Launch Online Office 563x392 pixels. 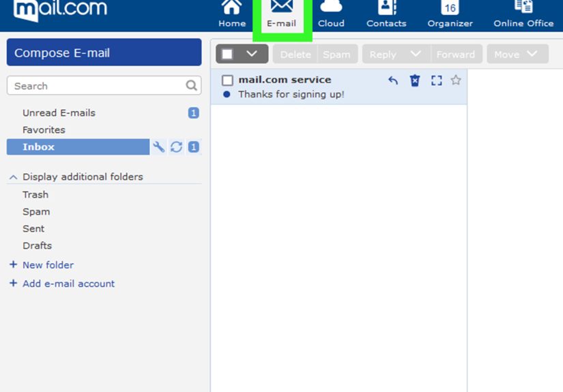[x=523, y=14]
